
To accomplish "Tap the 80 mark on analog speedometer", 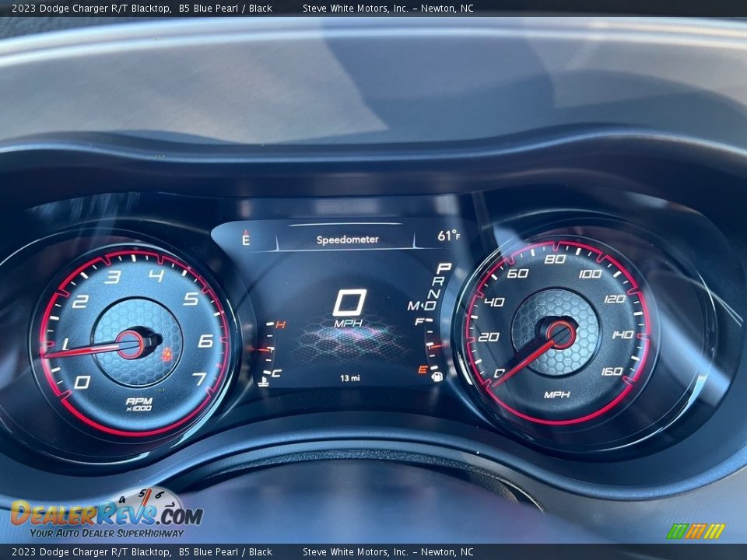I will (x=555, y=259).
